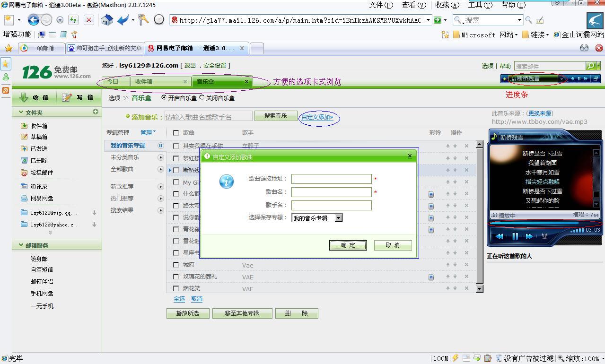Open the 文件(F) browser menu
This screenshot has height=364, width=605.
381,5
